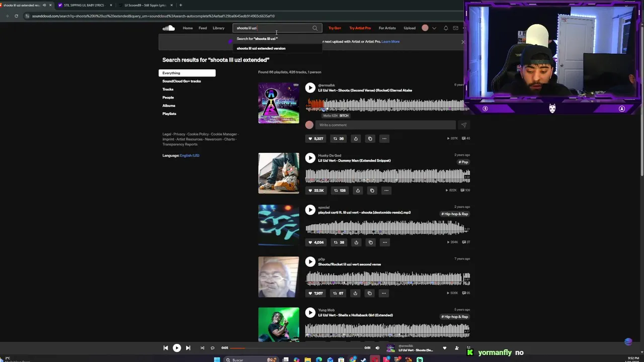Screen dimensions: 644x362
Task: Share the Shoota/Rocket second verse track
Action: pyautogui.click(x=355, y=293)
